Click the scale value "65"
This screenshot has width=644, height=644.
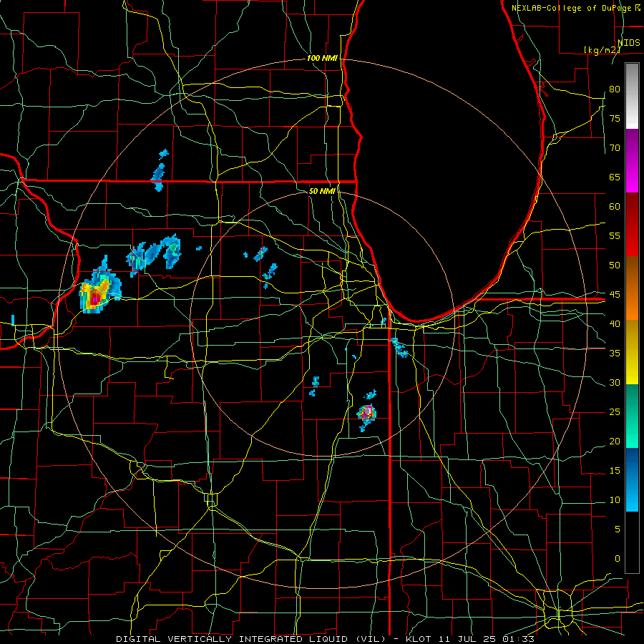(x=615, y=177)
